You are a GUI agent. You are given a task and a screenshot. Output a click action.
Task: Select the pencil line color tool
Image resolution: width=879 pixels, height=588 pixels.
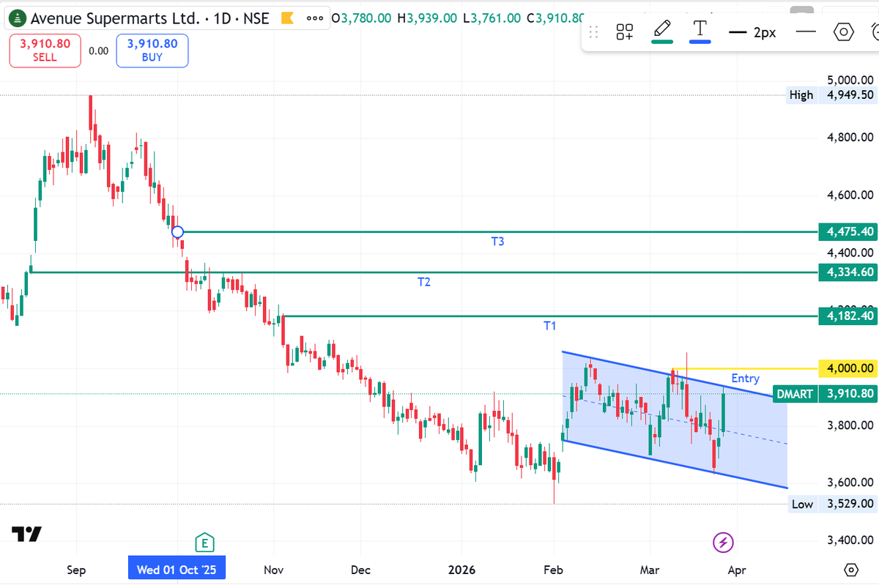tap(662, 29)
